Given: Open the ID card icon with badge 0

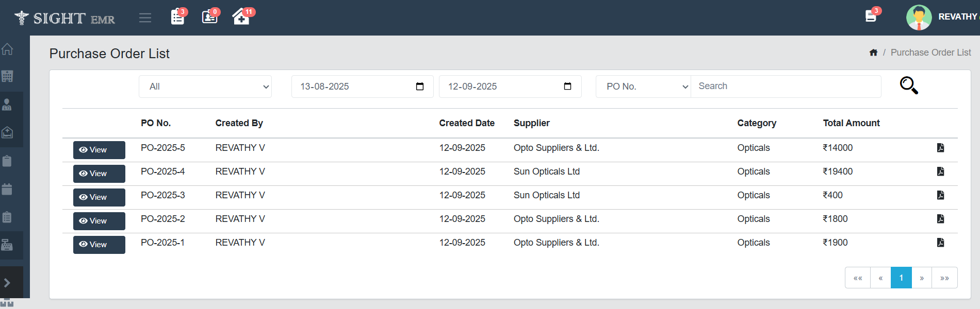Looking at the screenshot, I should (x=209, y=17).
